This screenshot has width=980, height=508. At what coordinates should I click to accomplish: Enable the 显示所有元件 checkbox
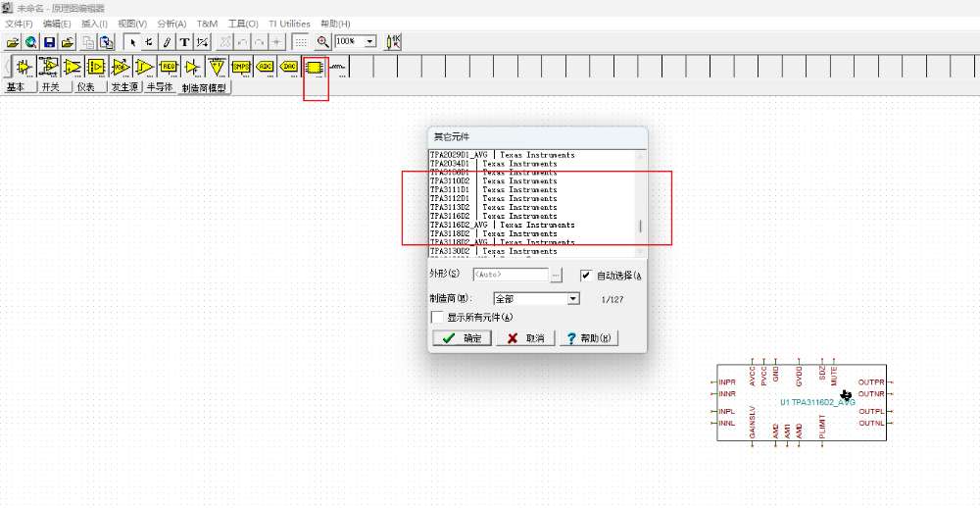[437, 317]
